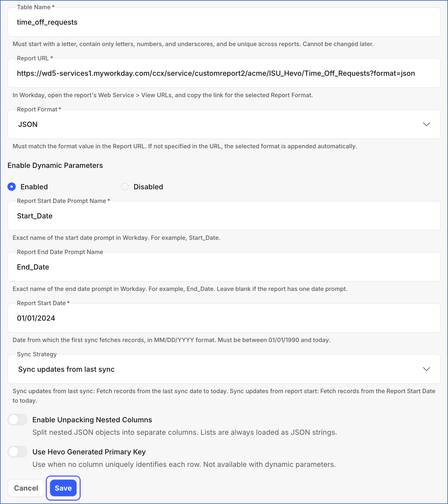Toggle Use Hevo Generated Primary Key switch
This screenshot has height=504, width=448.
click(18, 452)
